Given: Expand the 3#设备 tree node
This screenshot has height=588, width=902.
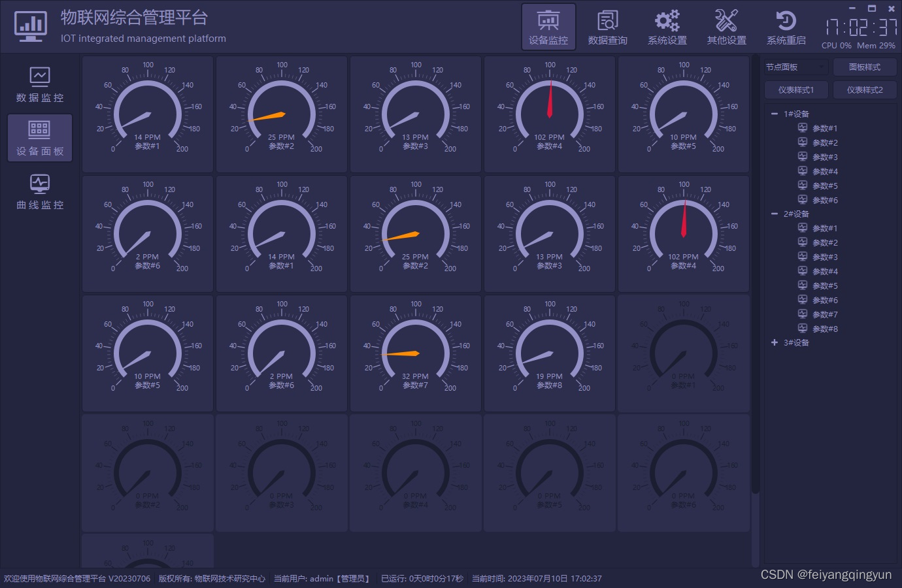Looking at the screenshot, I should 775,342.
